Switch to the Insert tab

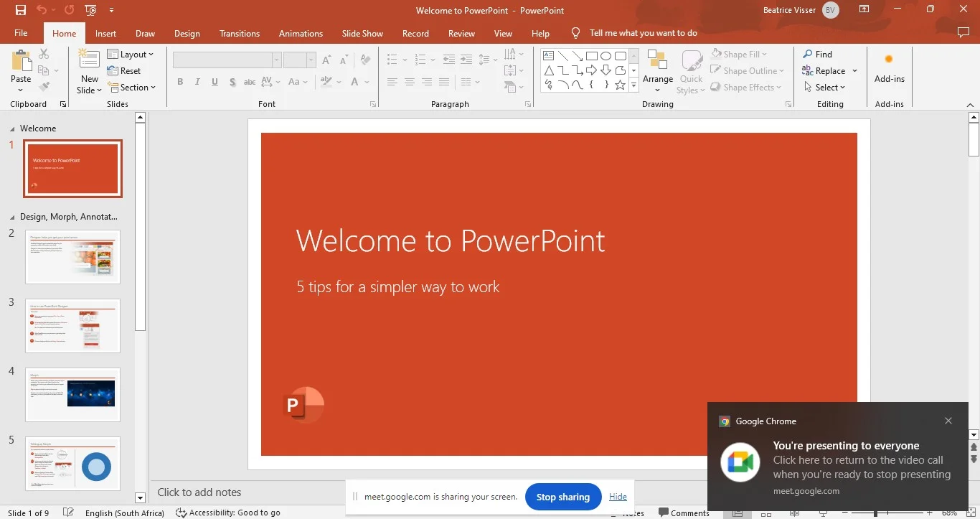click(105, 33)
